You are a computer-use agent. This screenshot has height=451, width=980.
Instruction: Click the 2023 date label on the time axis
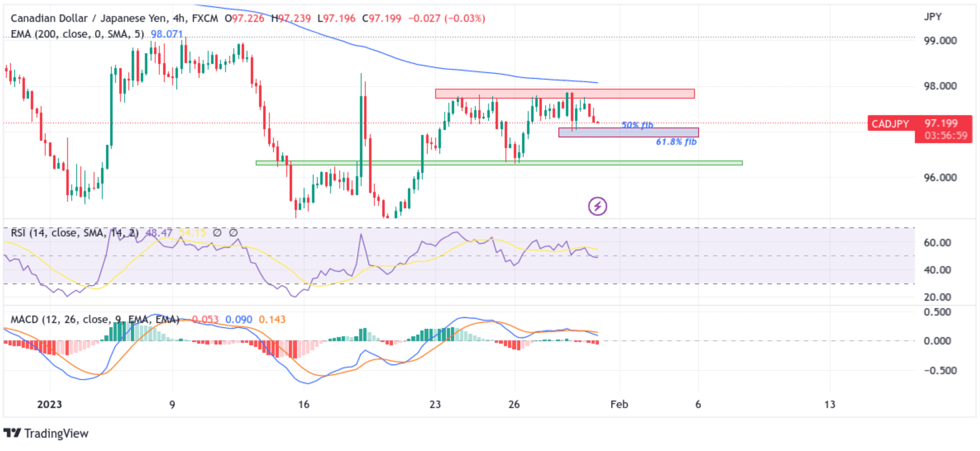pos(49,404)
